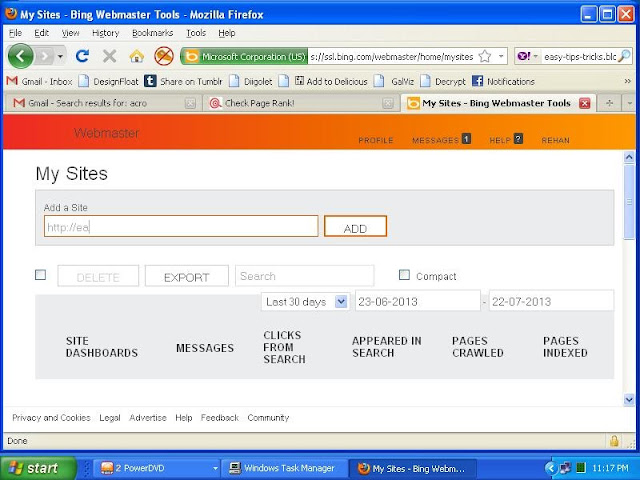Click the Add to Delicious bookmark
Image resolution: width=640 pixels, height=480 pixels.
[x=331, y=82]
